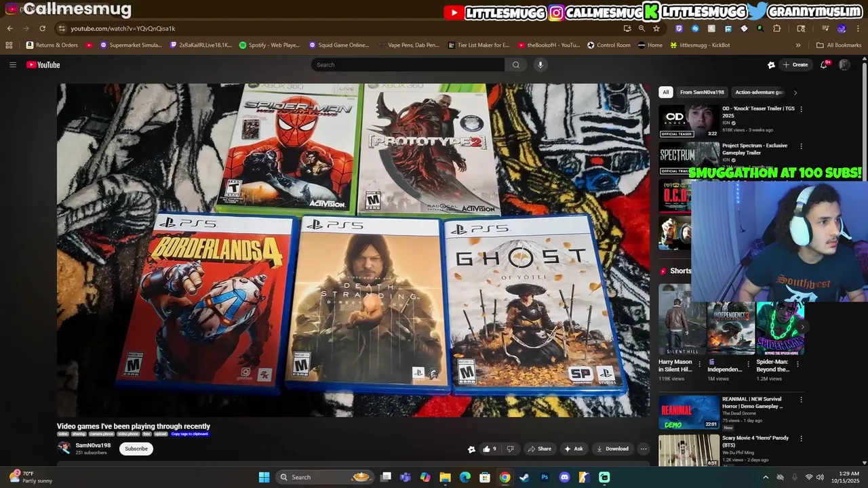Open options for Project Spectrum video

pyautogui.click(x=801, y=146)
